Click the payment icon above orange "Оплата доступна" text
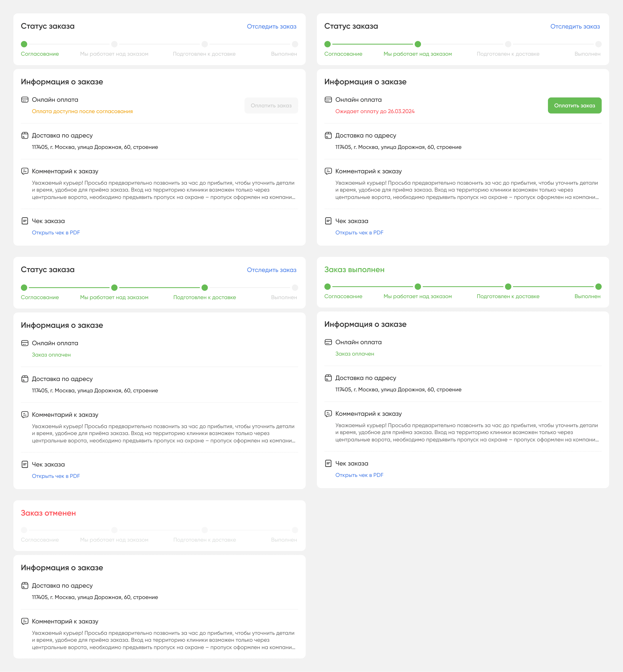This screenshot has width=623, height=672. coord(25,100)
